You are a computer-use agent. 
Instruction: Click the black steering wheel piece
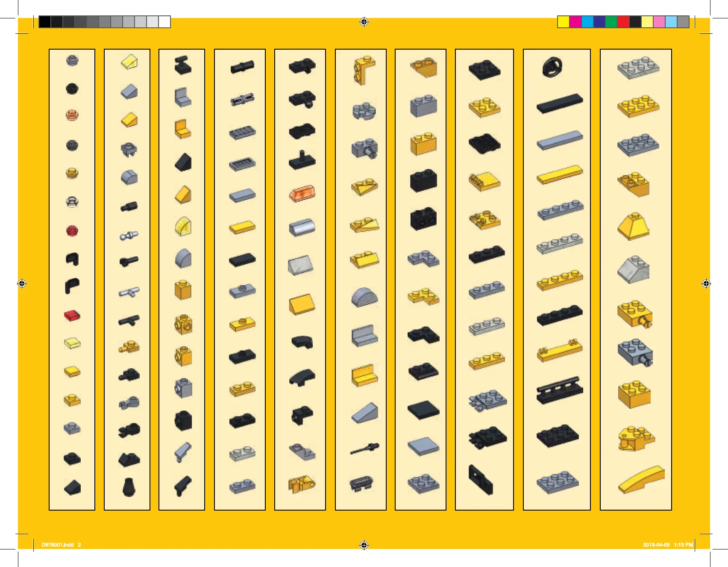coord(553,68)
